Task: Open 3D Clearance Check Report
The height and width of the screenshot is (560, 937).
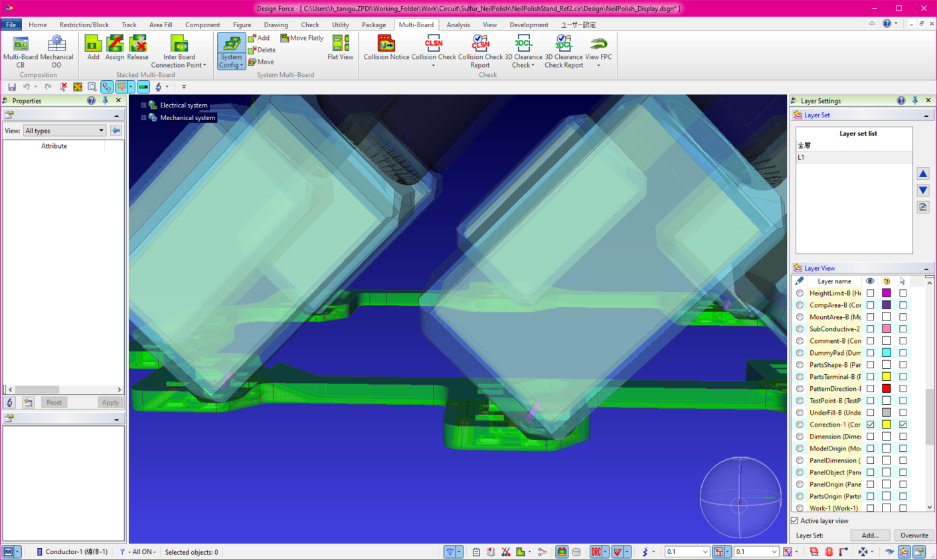Action: tap(564, 50)
